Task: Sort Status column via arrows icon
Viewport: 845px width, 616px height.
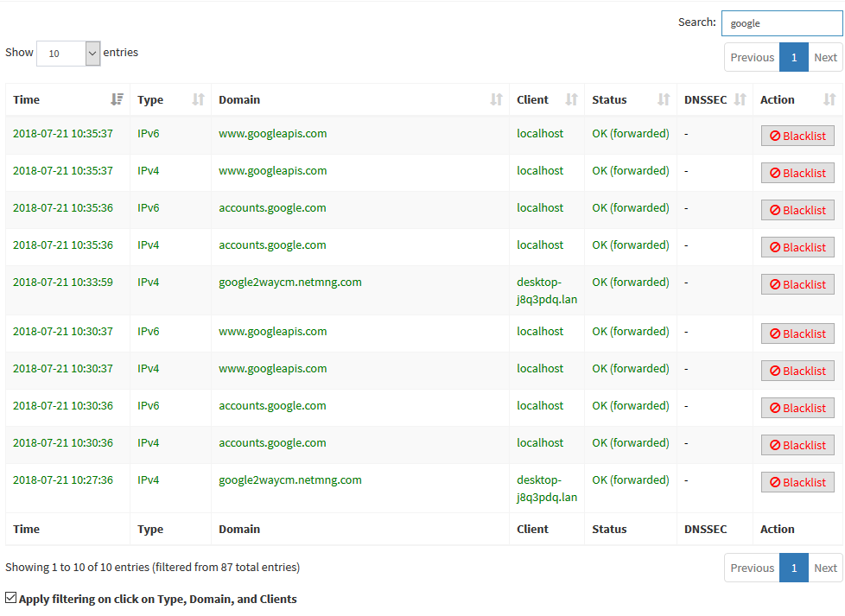Action: 664,99
